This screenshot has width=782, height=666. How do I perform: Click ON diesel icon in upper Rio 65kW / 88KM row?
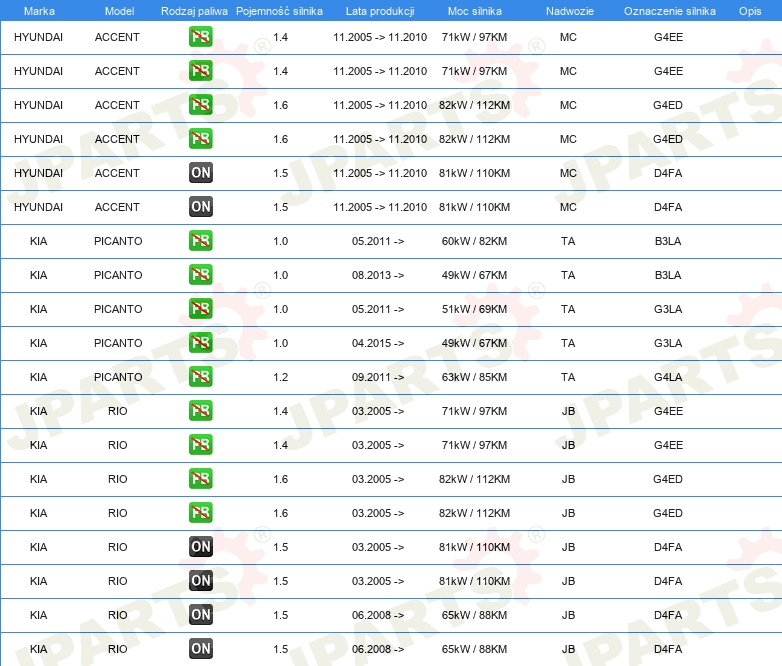200,614
